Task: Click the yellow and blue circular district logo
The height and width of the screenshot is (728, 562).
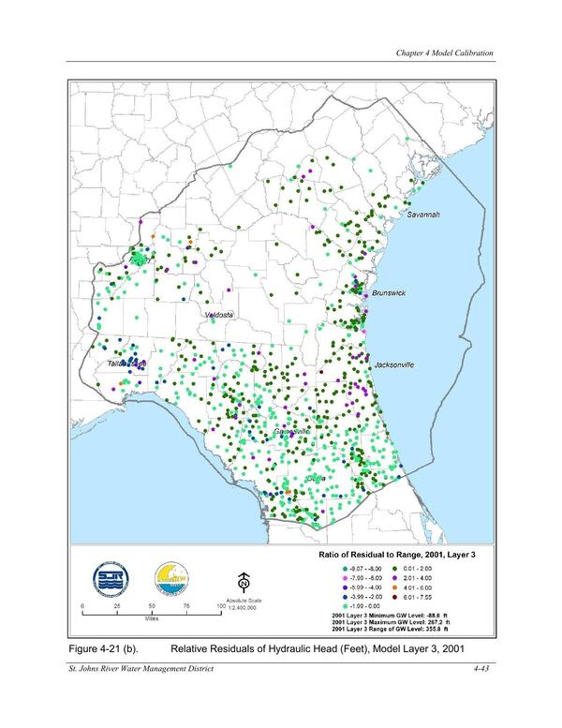Action: 171,579
